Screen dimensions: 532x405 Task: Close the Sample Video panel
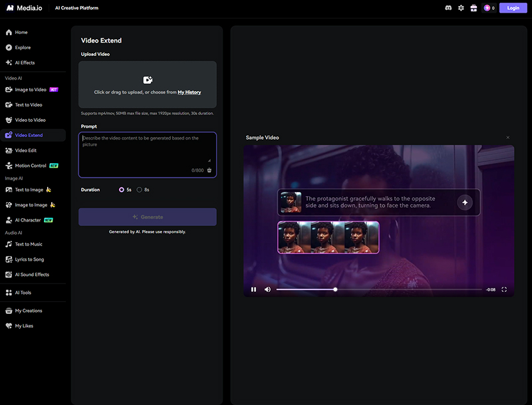click(508, 138)
